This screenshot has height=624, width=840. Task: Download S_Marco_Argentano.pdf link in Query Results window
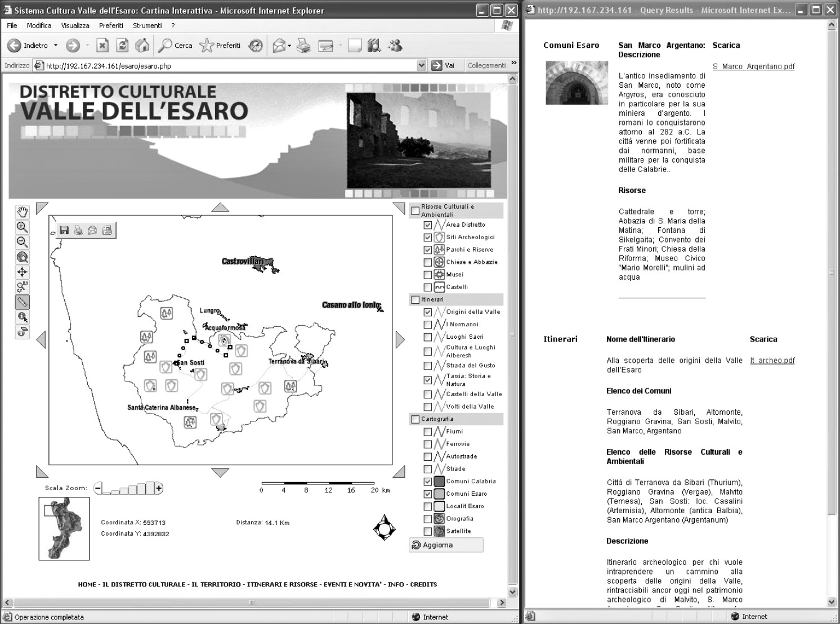(x=753, y=66)
